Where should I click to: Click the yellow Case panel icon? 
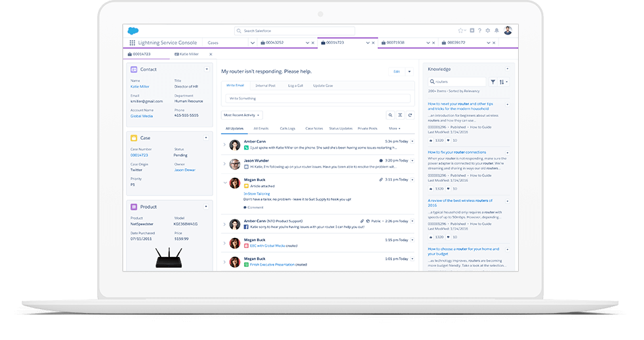click(x=134, y=138)
